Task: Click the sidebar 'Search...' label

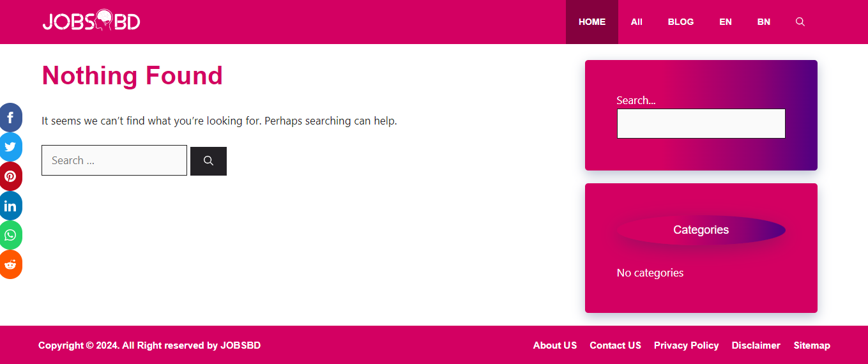Action: click(x=636, y=100)
